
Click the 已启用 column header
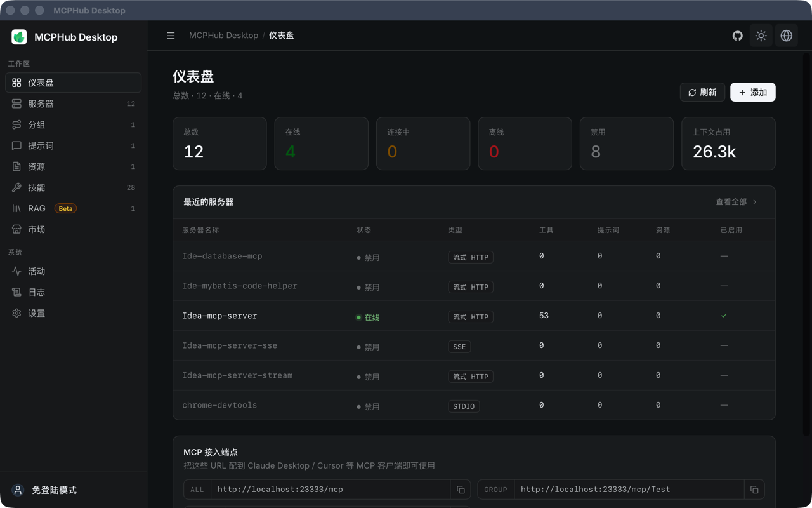tap(731, 230)
